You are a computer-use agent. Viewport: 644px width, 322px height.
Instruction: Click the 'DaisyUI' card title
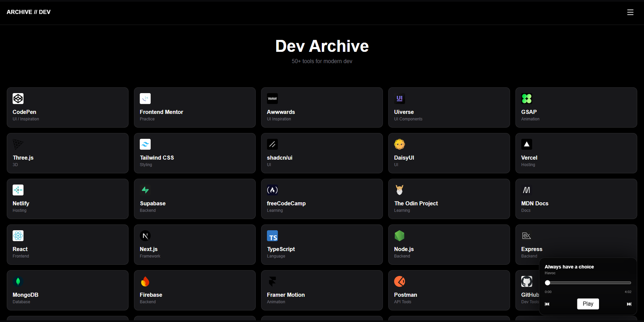point(404,158)
